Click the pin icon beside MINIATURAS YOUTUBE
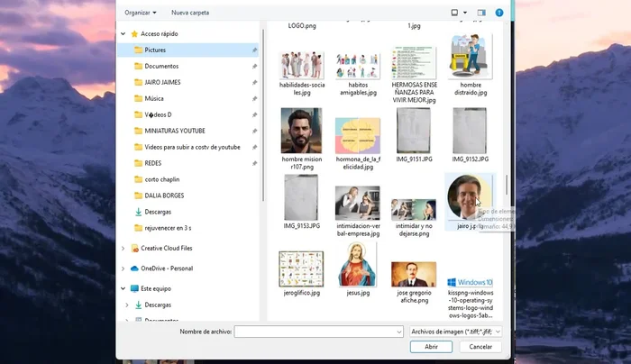The width and height of the screenshot is (631, 364). [254, 131]
